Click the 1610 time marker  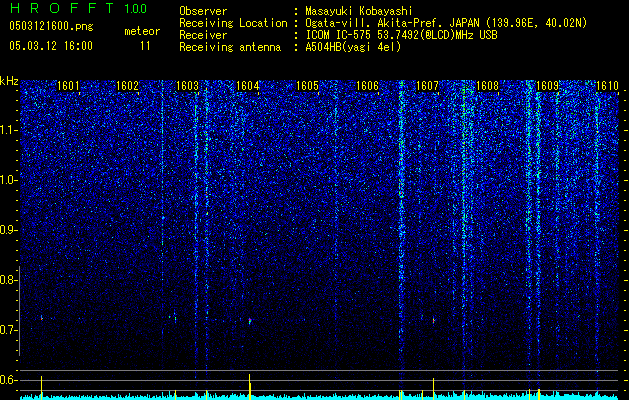607,86
